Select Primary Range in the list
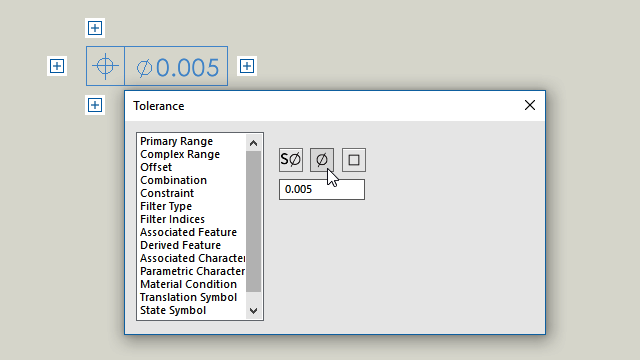 click(x=176, y=141)
